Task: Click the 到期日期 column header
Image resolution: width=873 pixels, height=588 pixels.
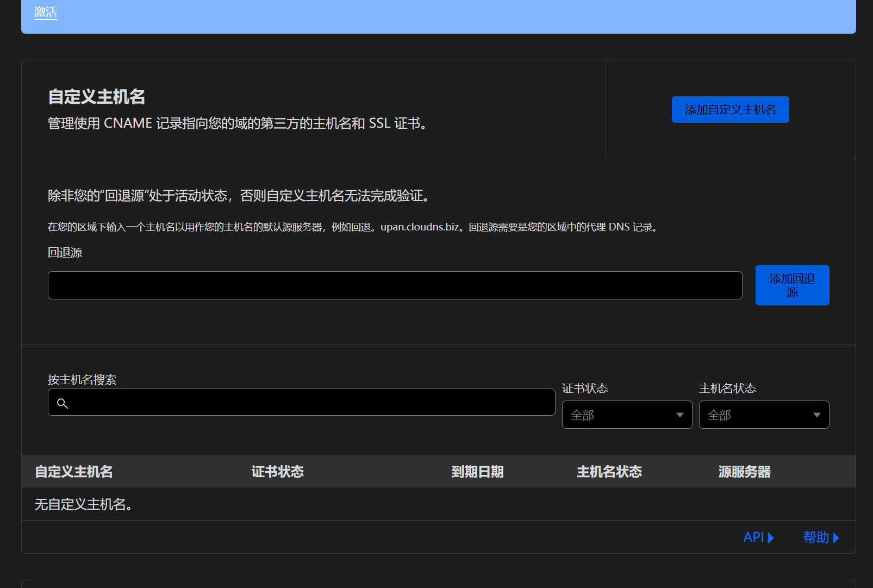Action: tap(478, 472)
